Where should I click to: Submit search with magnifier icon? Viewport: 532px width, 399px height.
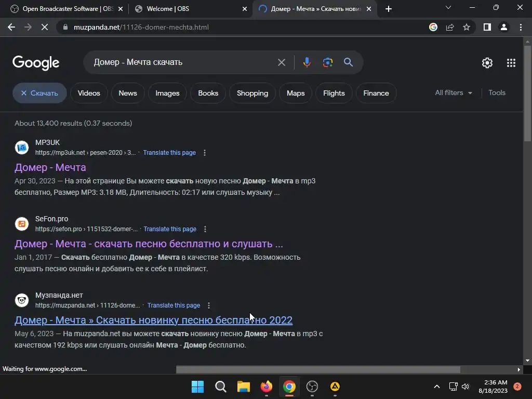point(348,62)
